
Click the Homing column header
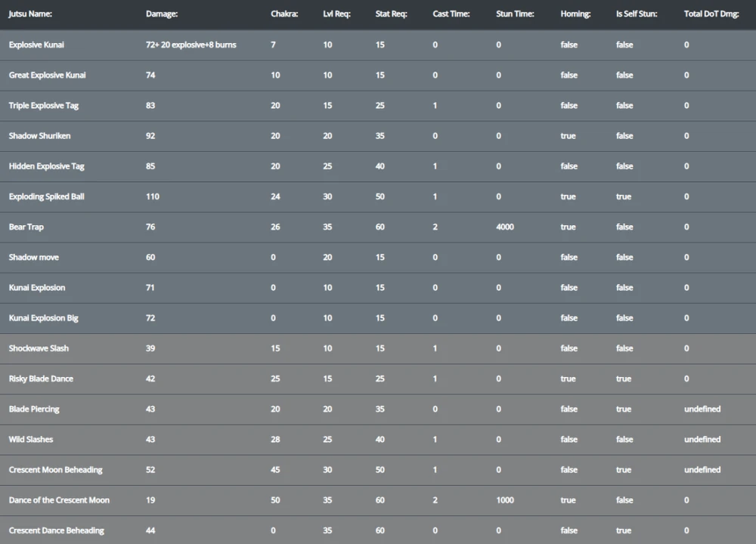coord(576,14)
